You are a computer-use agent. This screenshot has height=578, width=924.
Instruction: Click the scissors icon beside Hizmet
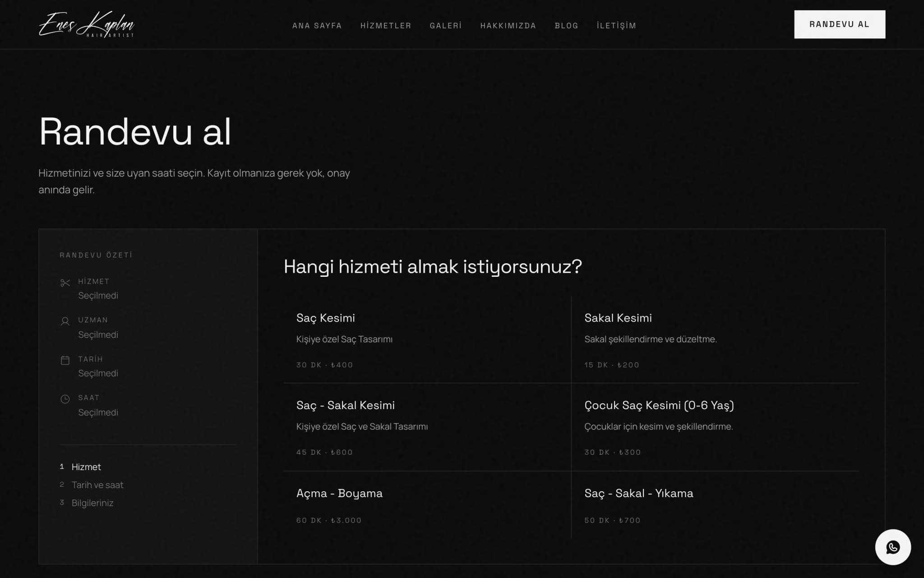[65, 283]
